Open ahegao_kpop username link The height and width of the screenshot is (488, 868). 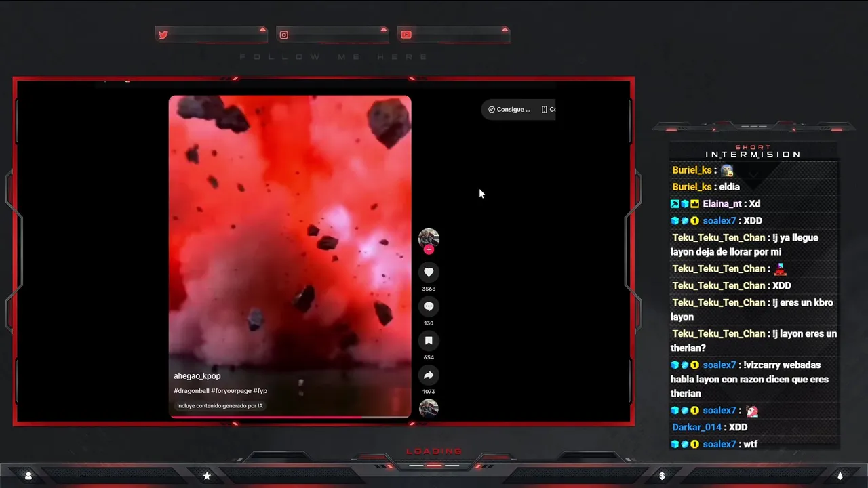tap(197, 376)
